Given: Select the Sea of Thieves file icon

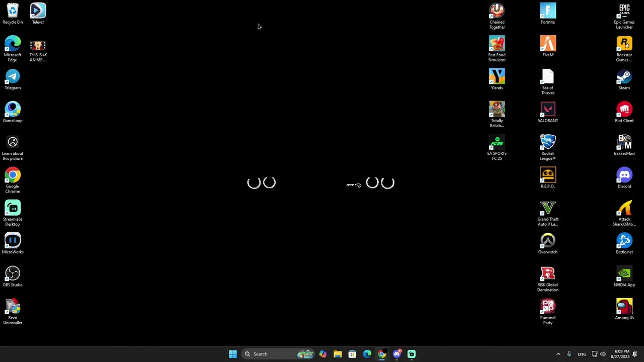Looking at the screenshot, I should [x=548, y=82].
